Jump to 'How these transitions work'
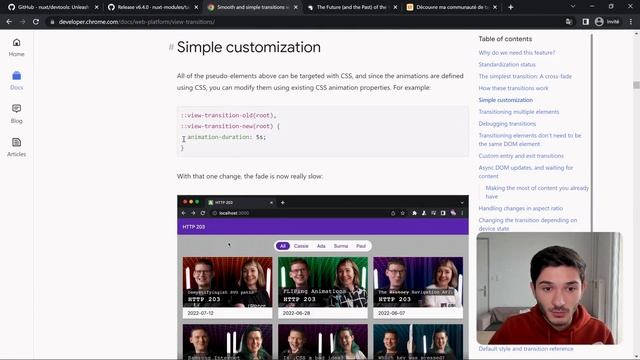The width and height of the screenshot is (640, 360). [513, 88]
